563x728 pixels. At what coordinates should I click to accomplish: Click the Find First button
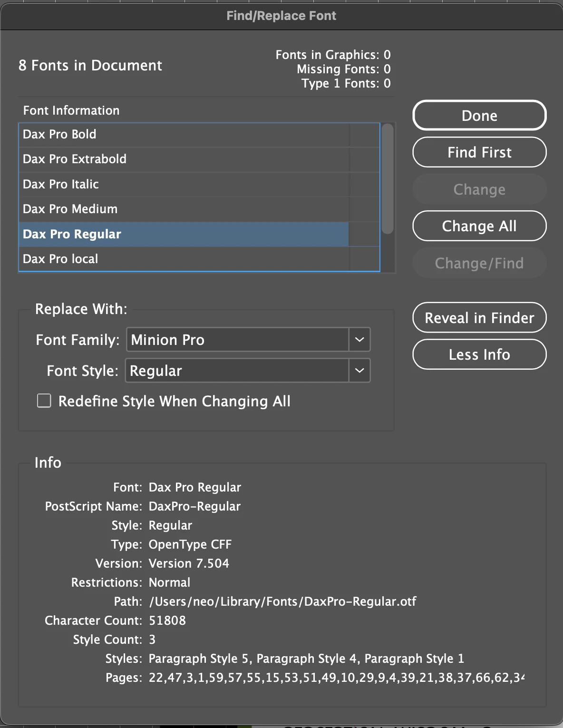pyautogui.click(x=479, y=152)
